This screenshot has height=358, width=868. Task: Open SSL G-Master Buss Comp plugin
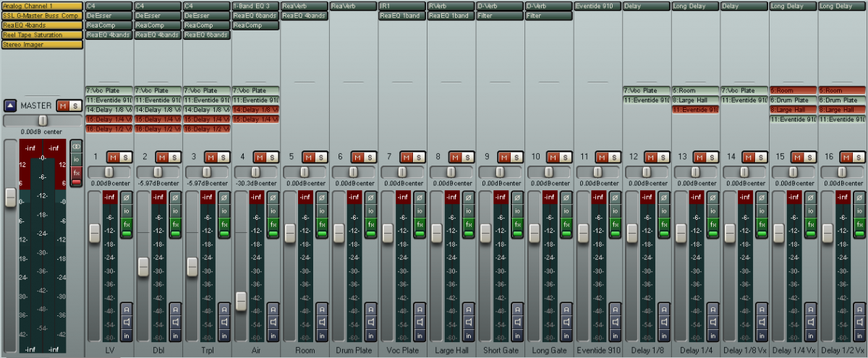42,15
